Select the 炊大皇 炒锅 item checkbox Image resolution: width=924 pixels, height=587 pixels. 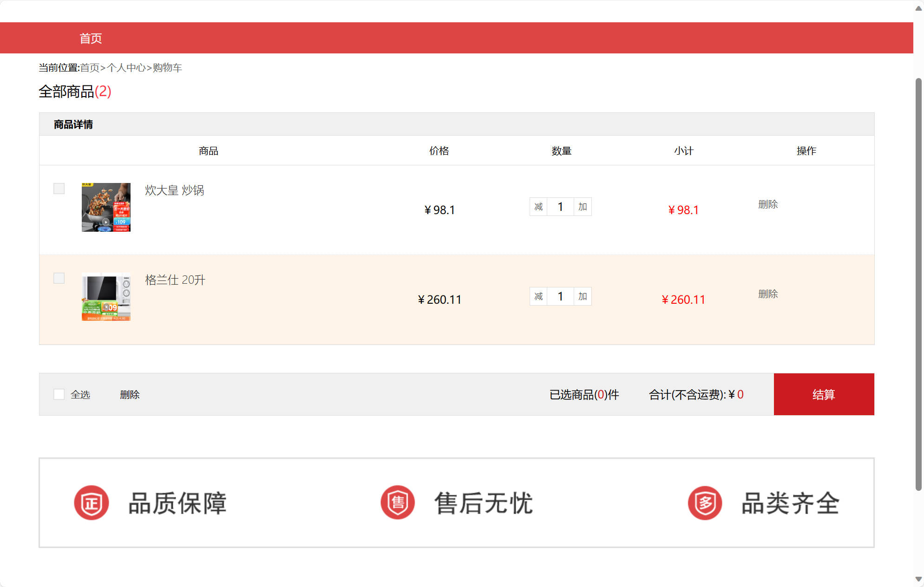point(59,189)
